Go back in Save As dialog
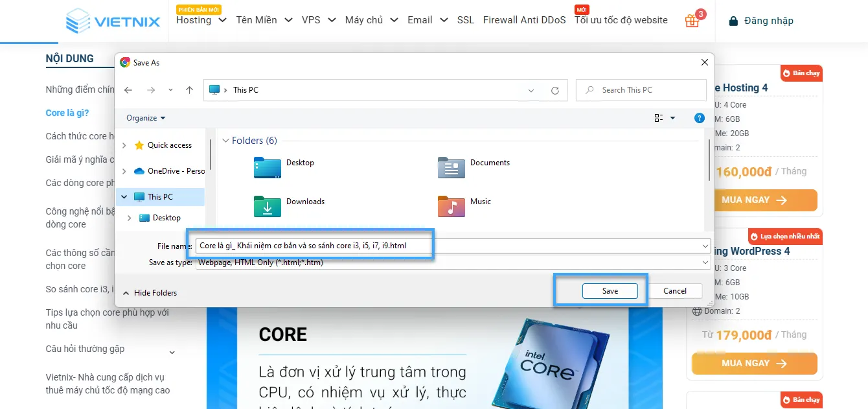The image size is (868, 409). 128,90
